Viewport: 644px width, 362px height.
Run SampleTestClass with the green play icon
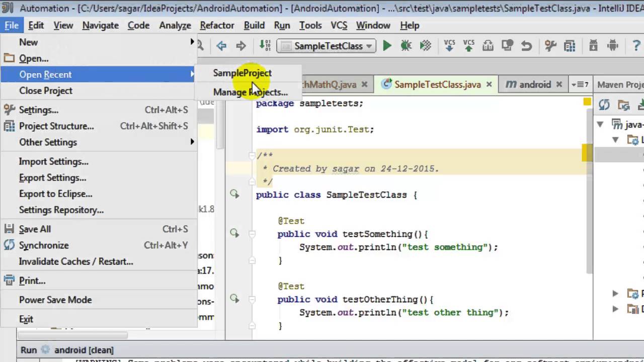point(387,46)
